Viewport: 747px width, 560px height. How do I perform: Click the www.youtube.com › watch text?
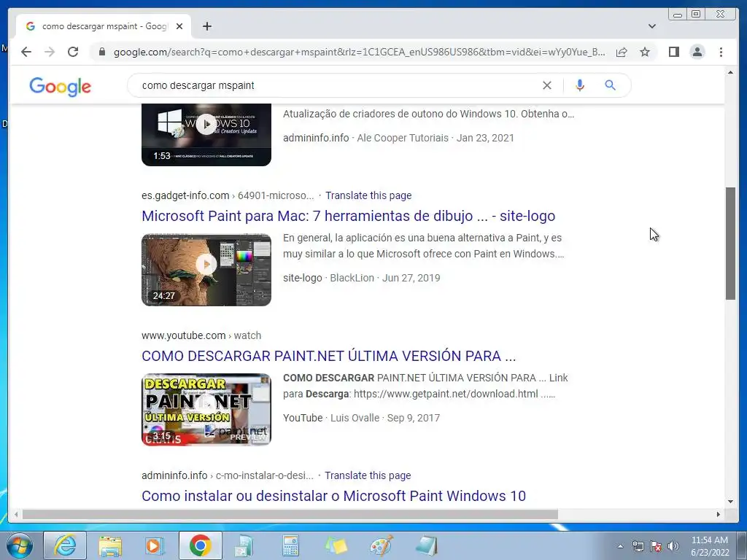coord(201,335)
